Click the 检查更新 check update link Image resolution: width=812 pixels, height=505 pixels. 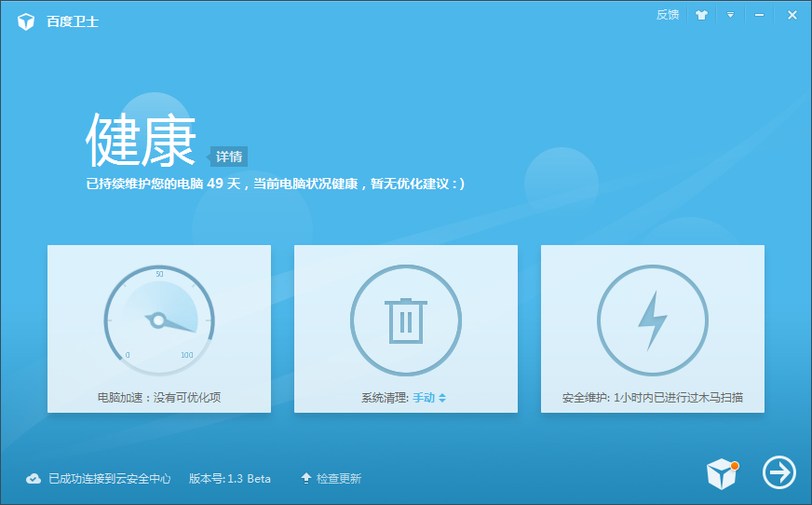[338, 479]
